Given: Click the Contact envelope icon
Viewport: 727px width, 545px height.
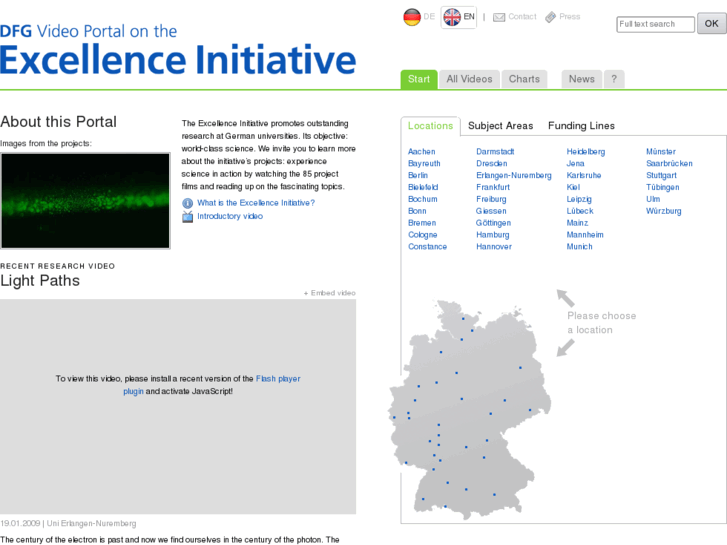Looking at the screenshot, I should coord(499,17).
